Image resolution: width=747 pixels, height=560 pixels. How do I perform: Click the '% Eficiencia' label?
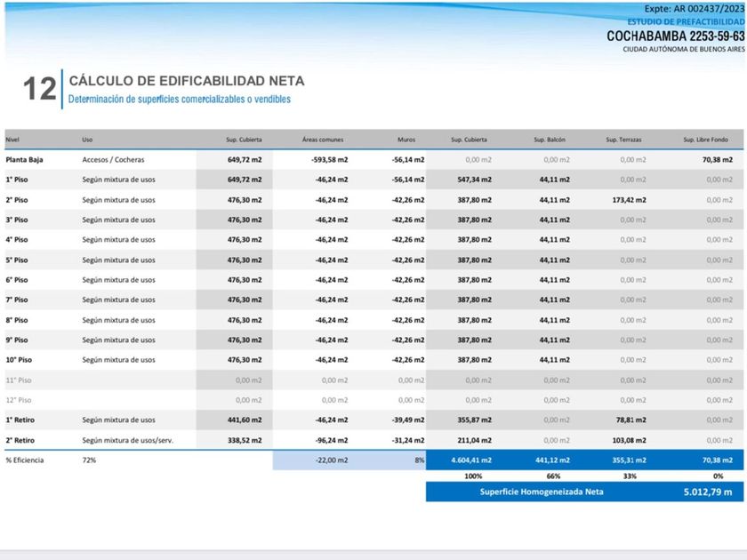click(x=25, y=460)
